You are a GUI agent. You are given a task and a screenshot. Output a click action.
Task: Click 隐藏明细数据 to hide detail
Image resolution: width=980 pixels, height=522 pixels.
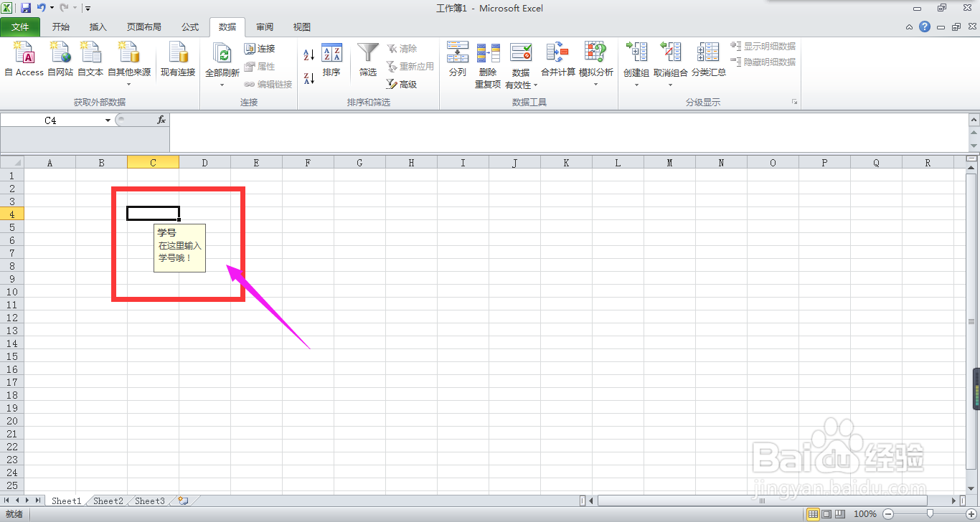pyautogui.click(x=763, y=61)
